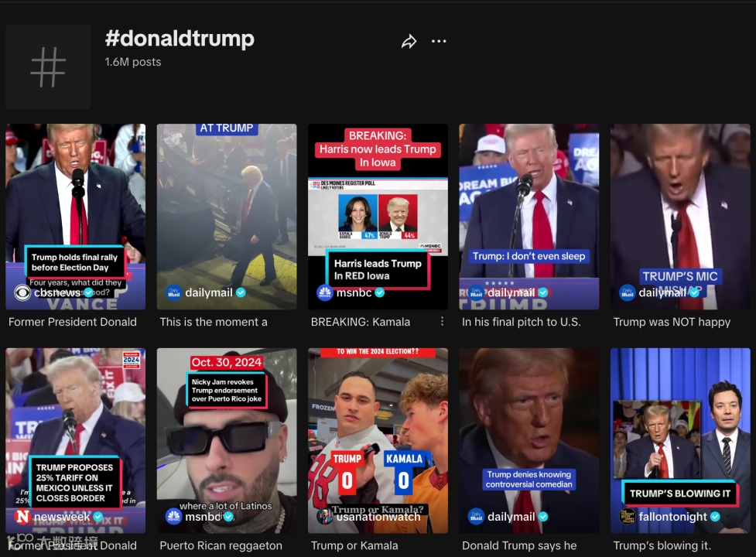756x557 pixels.
Task: Open the TRUMP'S MIC video thumbnail
Action: pyautogui.click(x=680, y=217)
